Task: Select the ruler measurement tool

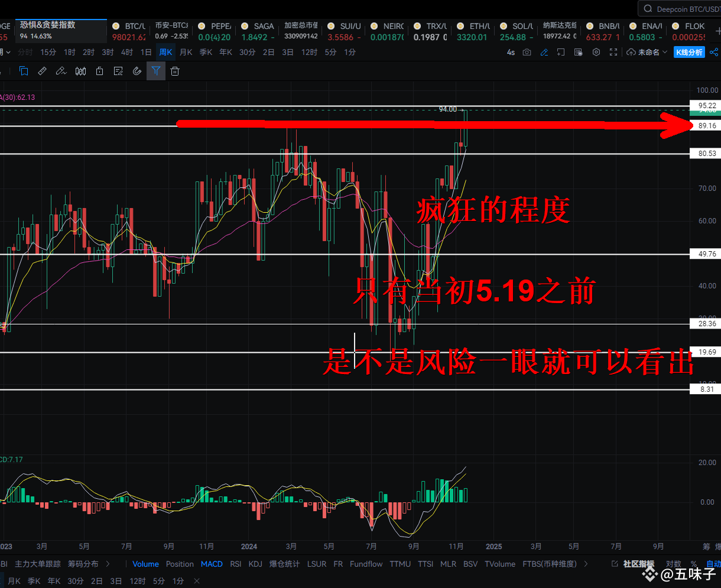Action: coord(43,72)
